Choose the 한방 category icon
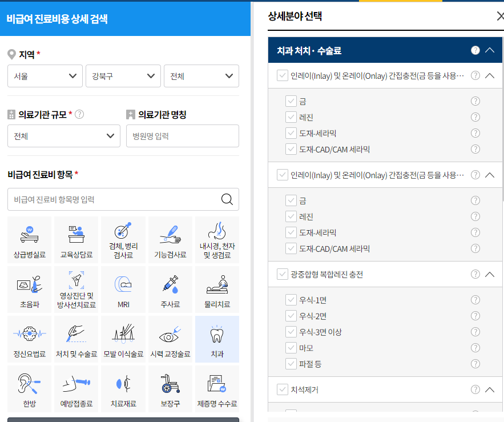This screenshot has width=504, height=422. (29, 389)
